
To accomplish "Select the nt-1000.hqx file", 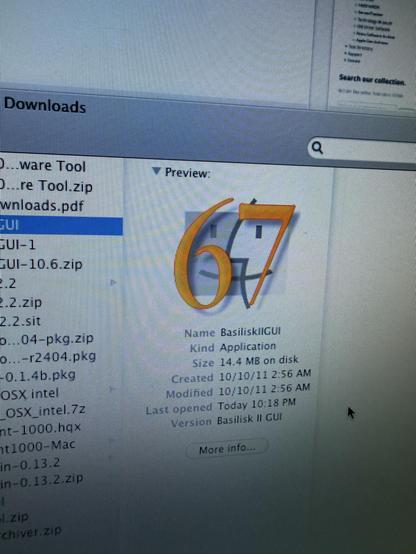I will click(x=40, y=428).
